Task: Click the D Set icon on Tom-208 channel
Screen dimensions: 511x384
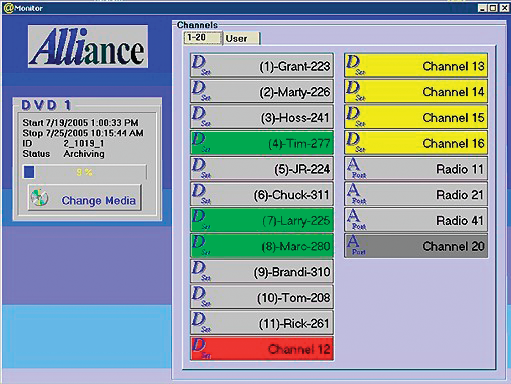Action: coord(201,297)
